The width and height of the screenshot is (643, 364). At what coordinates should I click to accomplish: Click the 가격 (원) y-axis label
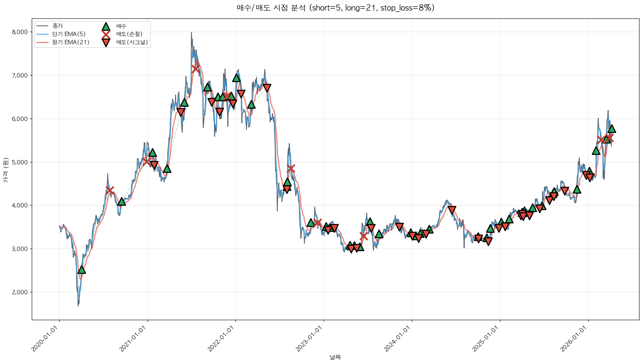pos(5,170)
